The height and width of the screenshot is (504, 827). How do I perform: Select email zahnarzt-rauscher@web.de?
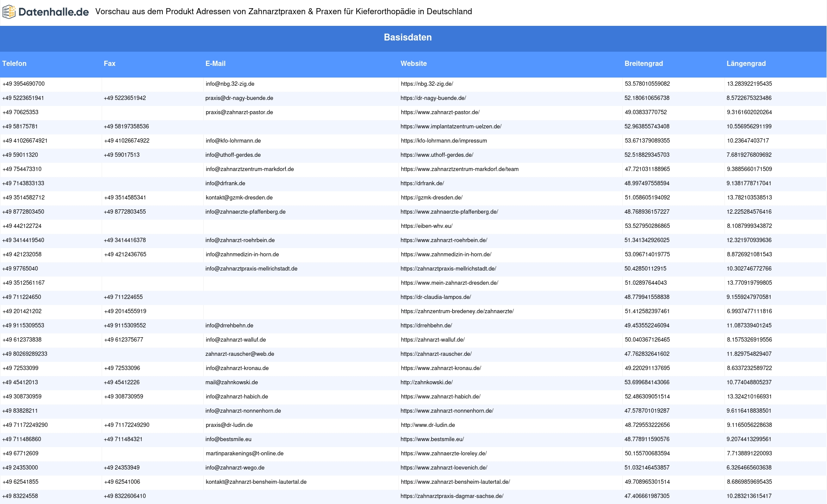[240, 354]
